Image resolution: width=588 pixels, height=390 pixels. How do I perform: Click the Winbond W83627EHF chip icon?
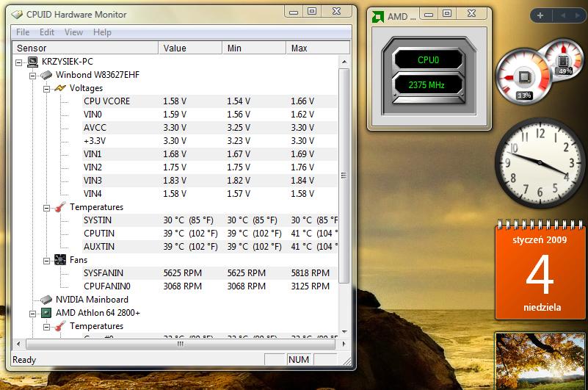point(46,75)
